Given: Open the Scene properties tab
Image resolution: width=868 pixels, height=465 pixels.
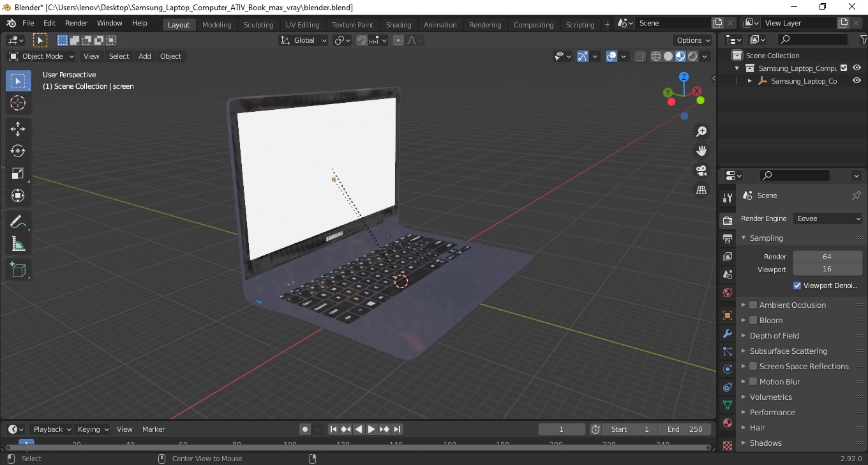Looking at the screenshot, I should 727,274.
